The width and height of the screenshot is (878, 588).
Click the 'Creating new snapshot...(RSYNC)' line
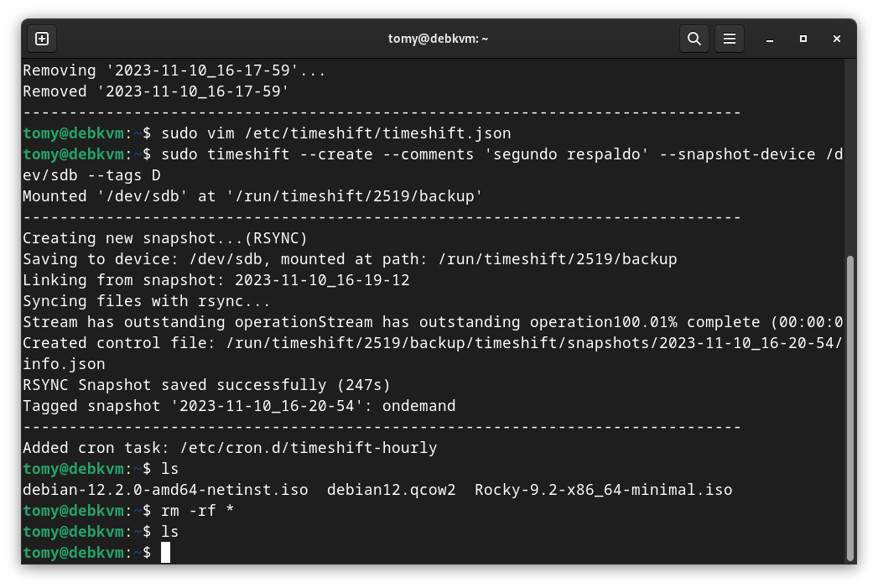click(x=165, y=238)
